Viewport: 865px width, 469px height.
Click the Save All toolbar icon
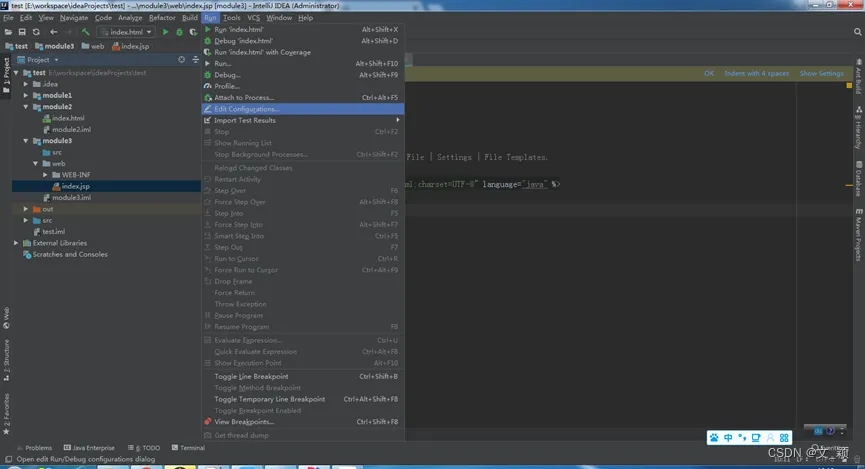click(x=22, y=32)
